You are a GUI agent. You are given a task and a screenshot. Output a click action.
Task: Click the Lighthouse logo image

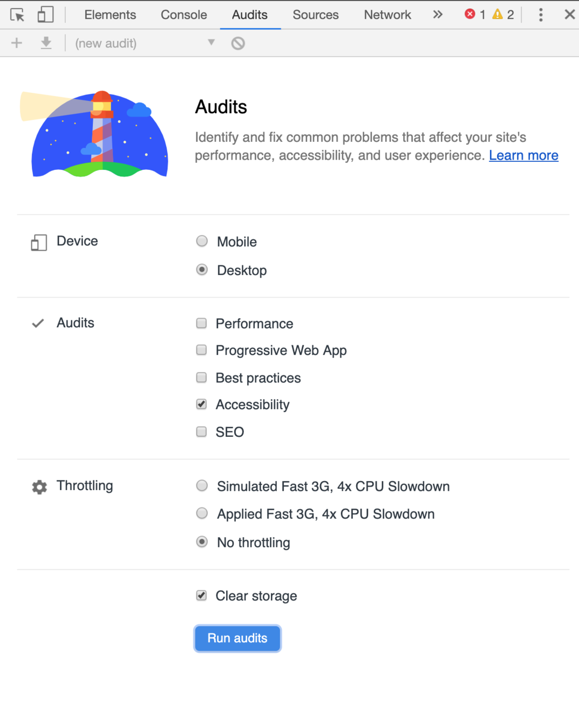94,134
